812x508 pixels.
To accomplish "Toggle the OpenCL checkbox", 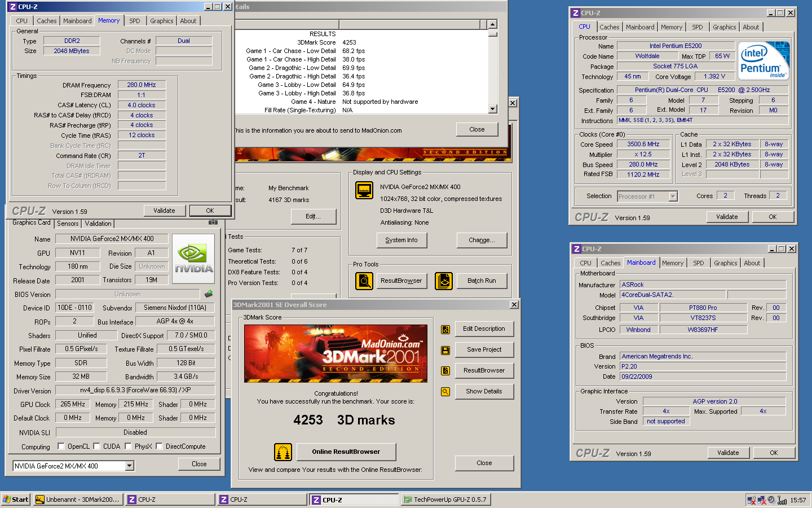I will (61, 446).
